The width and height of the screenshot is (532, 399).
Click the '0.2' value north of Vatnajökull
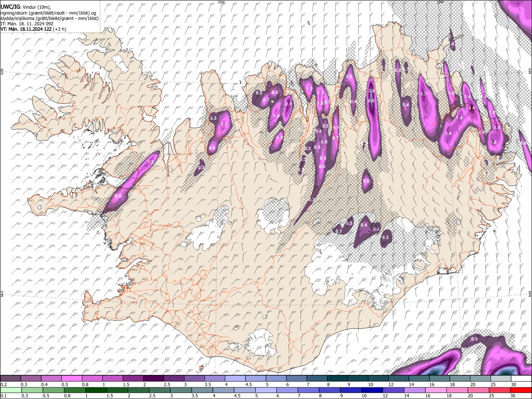(338, 231)
